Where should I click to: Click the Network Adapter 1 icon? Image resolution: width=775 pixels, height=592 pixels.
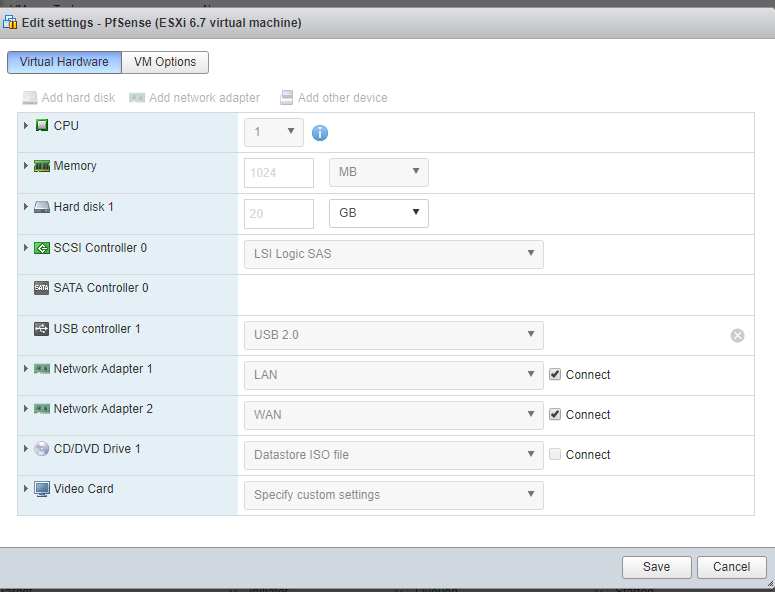tap(42, 369)
